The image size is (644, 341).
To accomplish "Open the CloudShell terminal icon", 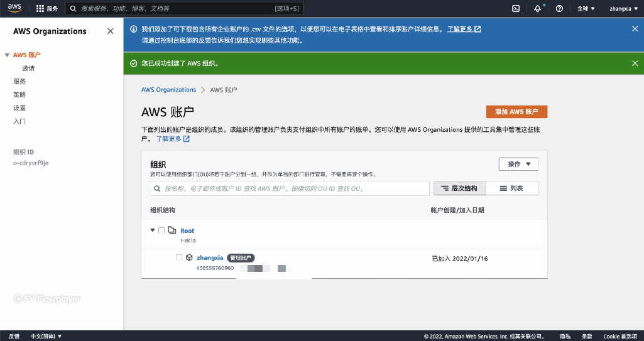I will click(516, 9).
